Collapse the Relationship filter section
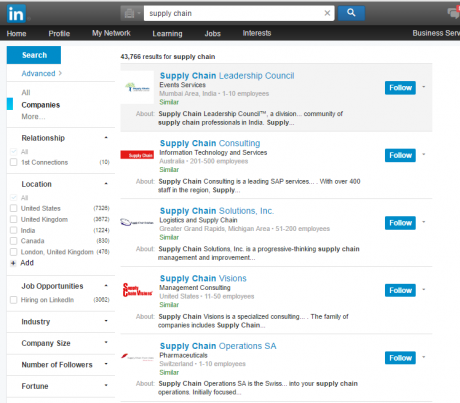Image resolution: width=460 pixels, height=403 pixels. pyautogui.click(x=106, y=138)
